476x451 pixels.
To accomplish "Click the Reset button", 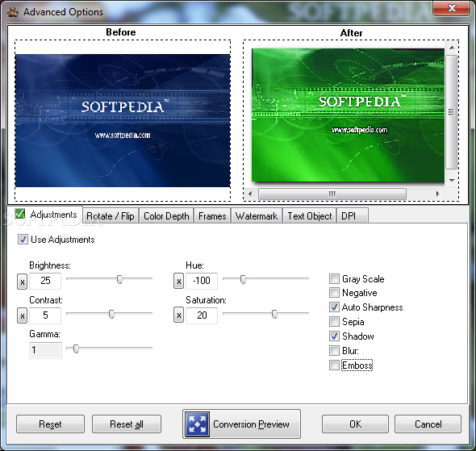I will 50,424.
